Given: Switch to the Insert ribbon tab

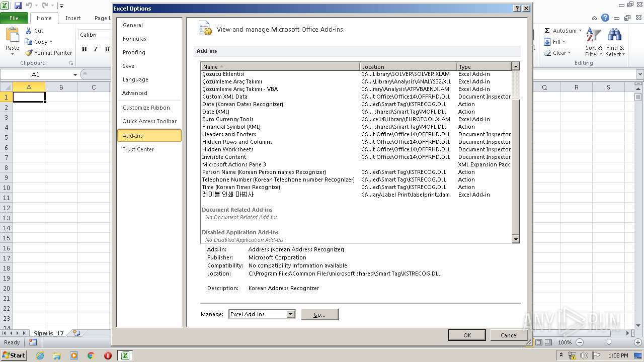Looking at the screenshot, I should [x=73, y=18].
